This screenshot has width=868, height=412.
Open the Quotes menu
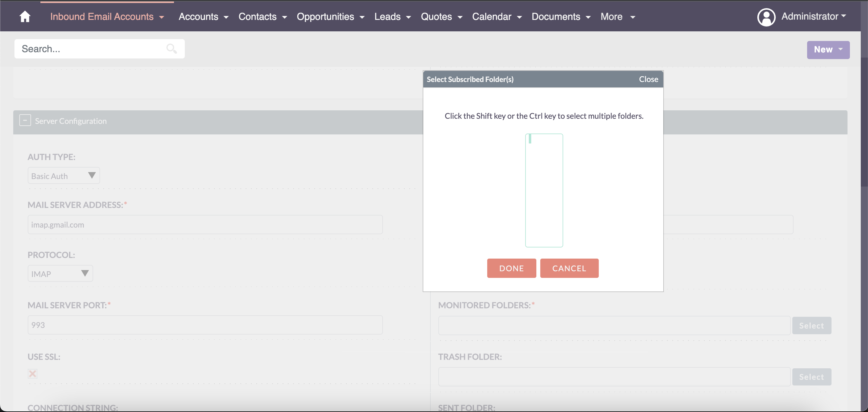point(441,17)
